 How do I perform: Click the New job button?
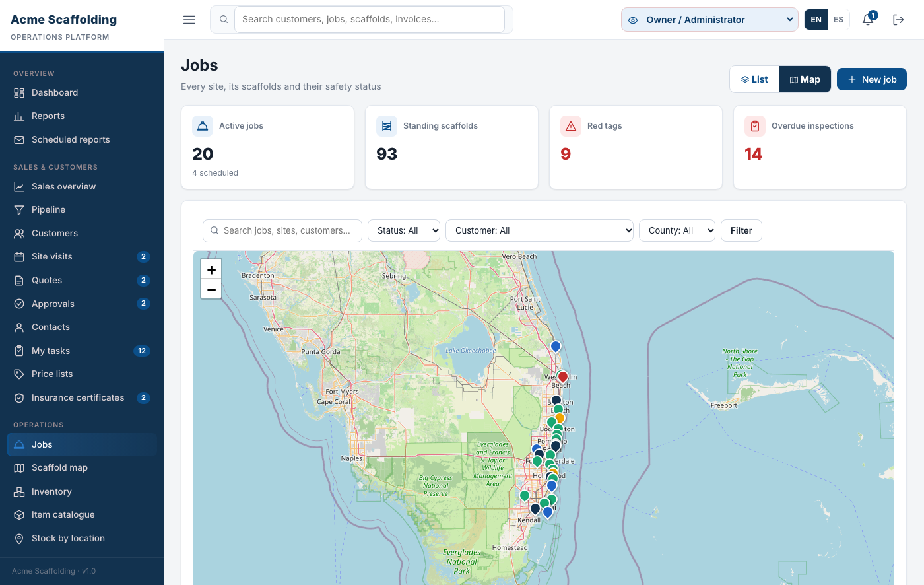(872, 79)
